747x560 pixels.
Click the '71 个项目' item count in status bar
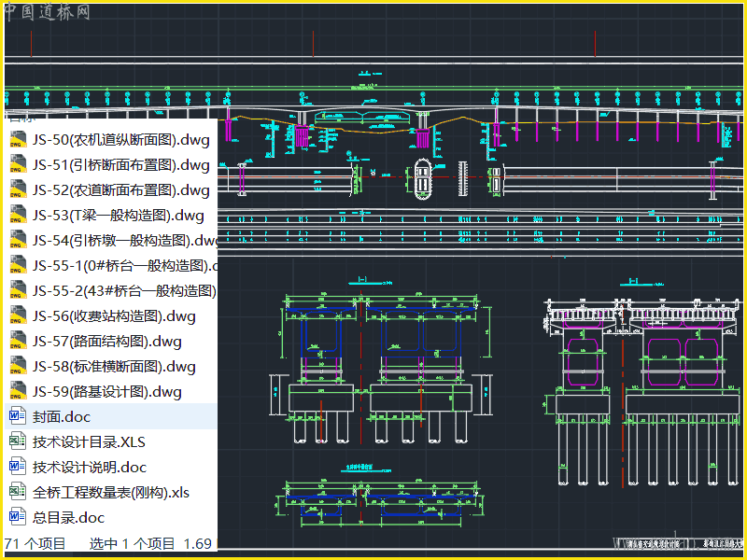(35, 543)
